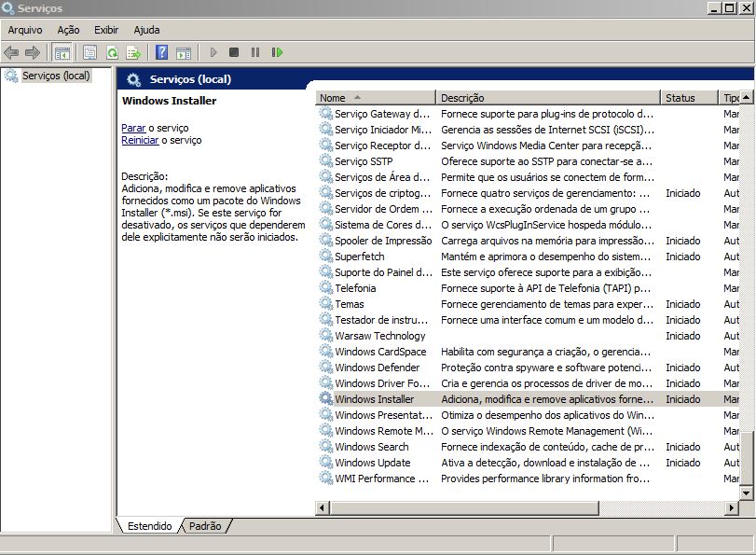This screenshot has height=555, width=756.
Task: Click the Refresh toolbar icon
Action: pyautogui.click(x=112, y=52)
